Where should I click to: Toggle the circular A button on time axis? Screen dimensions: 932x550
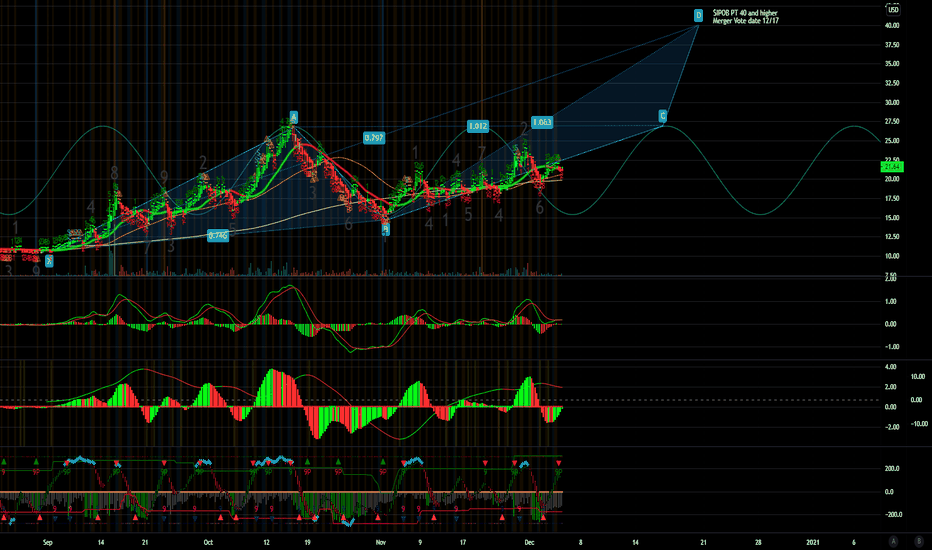893,541
